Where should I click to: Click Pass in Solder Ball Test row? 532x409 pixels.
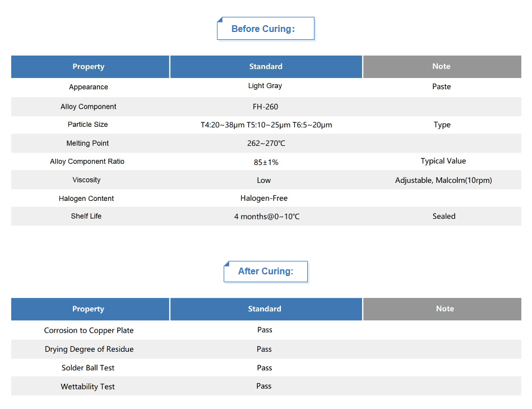(264, 368)
